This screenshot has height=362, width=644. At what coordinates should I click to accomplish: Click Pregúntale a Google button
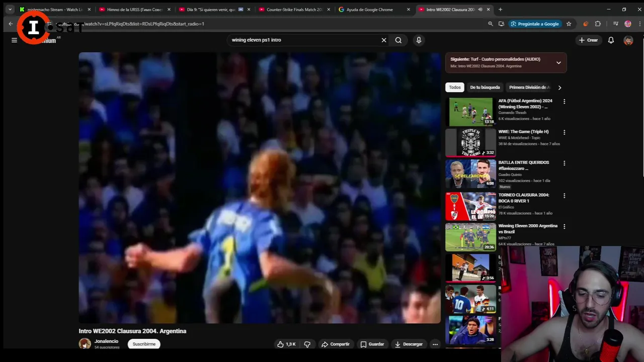tap(534, 24)
